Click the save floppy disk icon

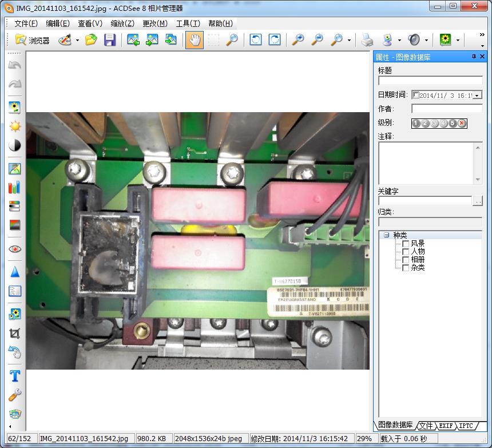[x=110, y=40]
